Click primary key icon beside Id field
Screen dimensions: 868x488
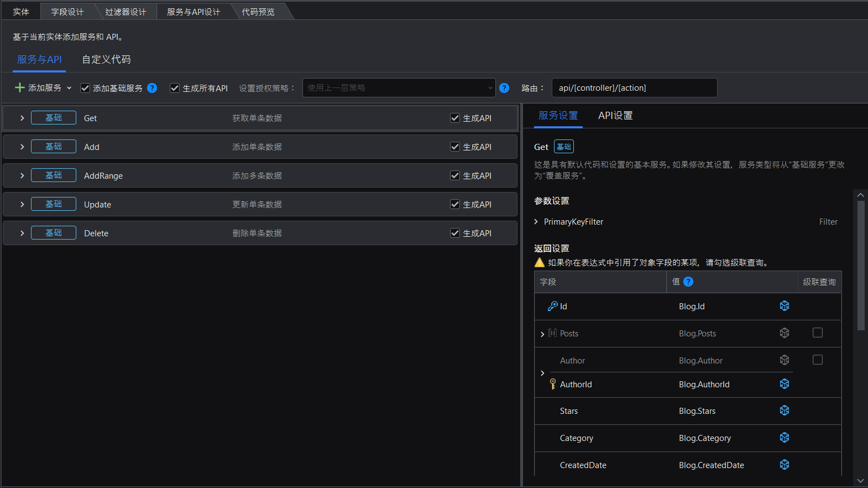click(x=552, y=306)
